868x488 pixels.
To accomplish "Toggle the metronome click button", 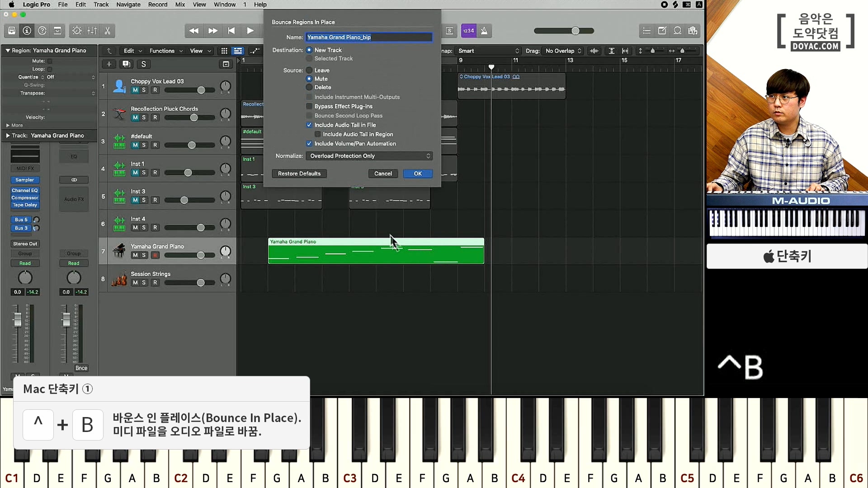I will click(484, 31).
